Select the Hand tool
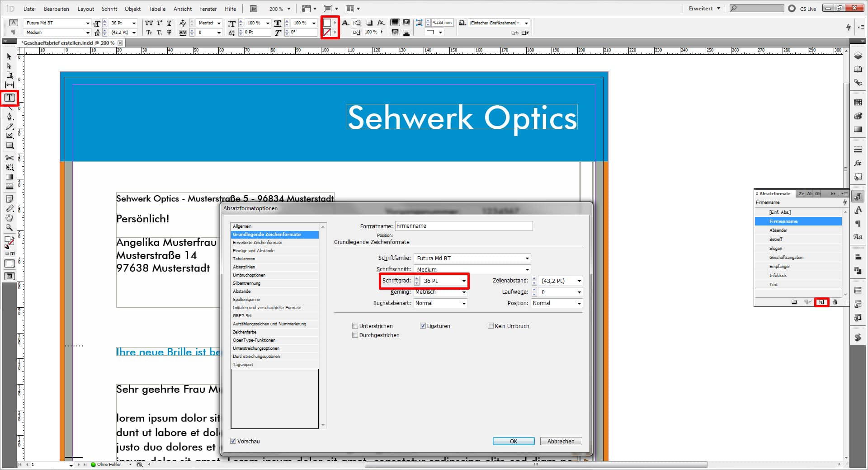This screenshot has height=470, width=868. 9,218
